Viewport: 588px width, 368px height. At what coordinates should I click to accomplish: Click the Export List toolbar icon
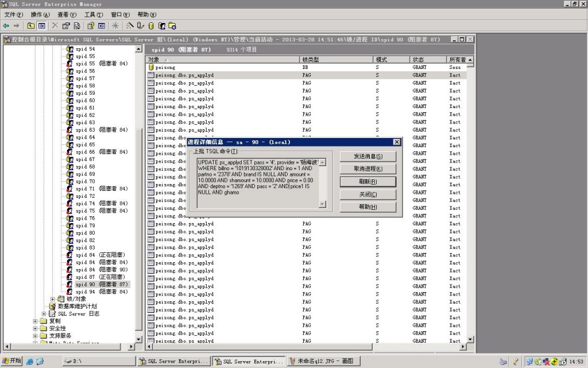pos(77,25)
